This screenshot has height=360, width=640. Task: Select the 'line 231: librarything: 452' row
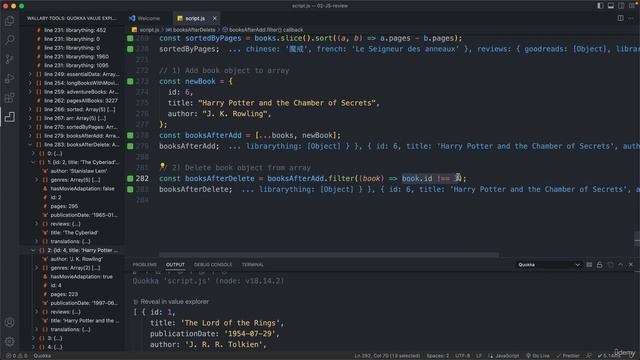73,30
